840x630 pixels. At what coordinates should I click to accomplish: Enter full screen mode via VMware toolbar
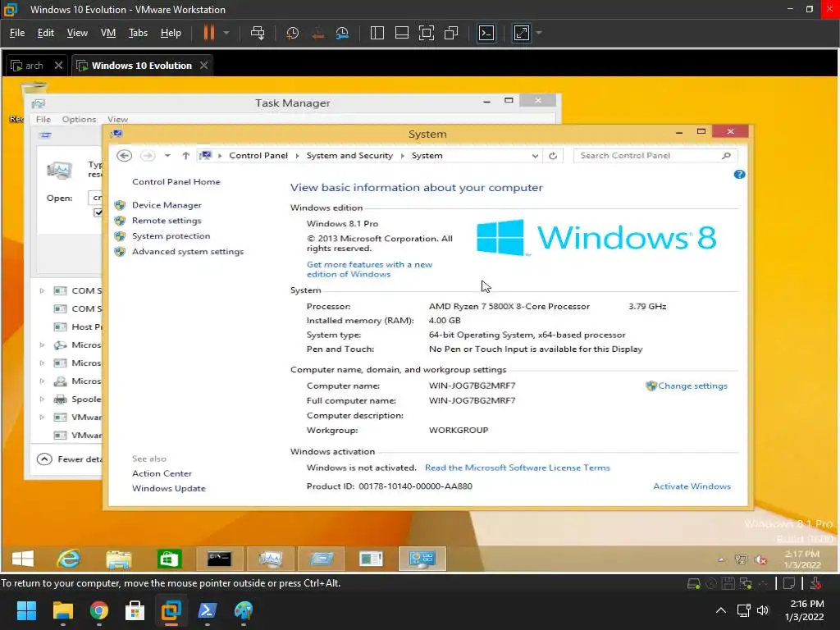pyautogui.click(x=427, y=33)
